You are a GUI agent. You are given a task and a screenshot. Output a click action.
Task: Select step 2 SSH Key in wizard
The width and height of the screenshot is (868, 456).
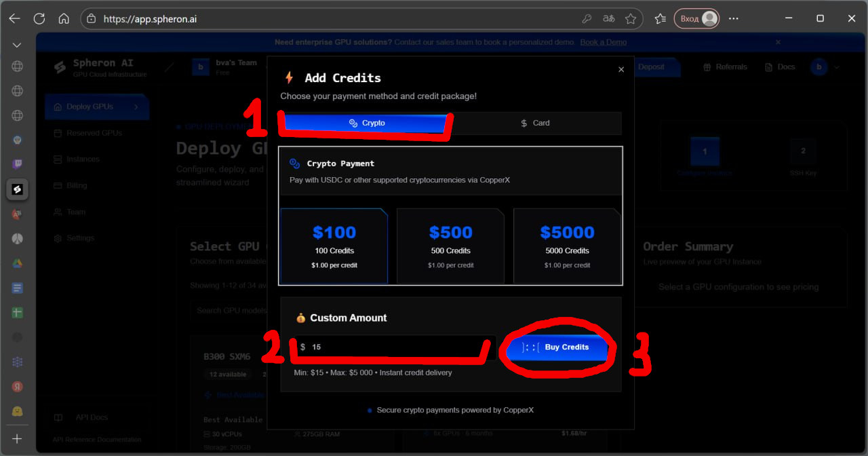803,157
